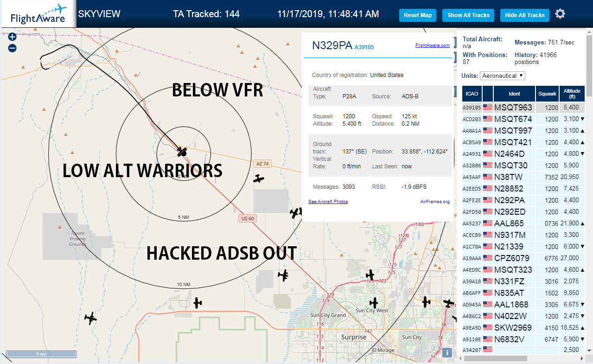
Task: Click the horizontal table scrollbar
Action: click(496, 358)
